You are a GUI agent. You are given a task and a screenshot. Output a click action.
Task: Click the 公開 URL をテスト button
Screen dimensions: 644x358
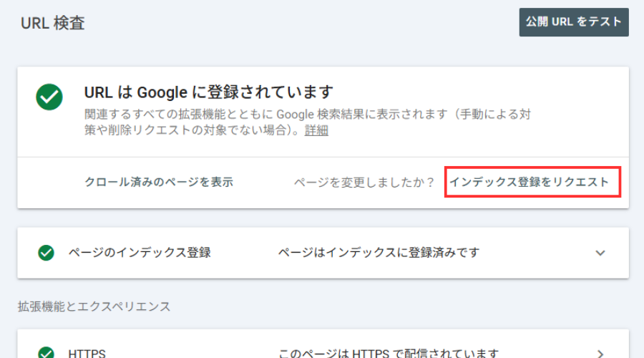click(574, 22)
